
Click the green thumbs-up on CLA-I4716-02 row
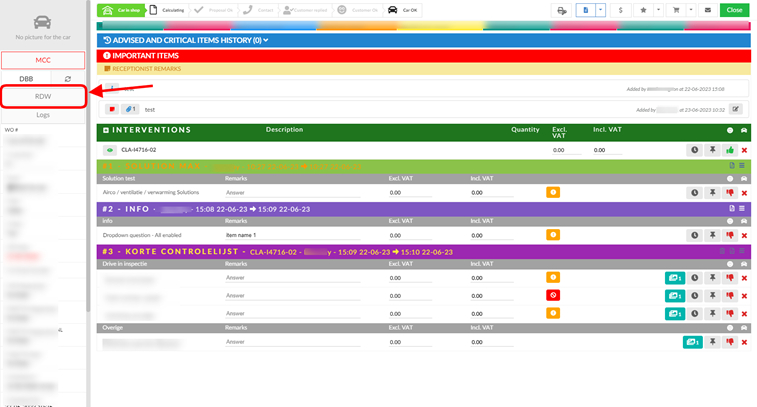point(729,150)
